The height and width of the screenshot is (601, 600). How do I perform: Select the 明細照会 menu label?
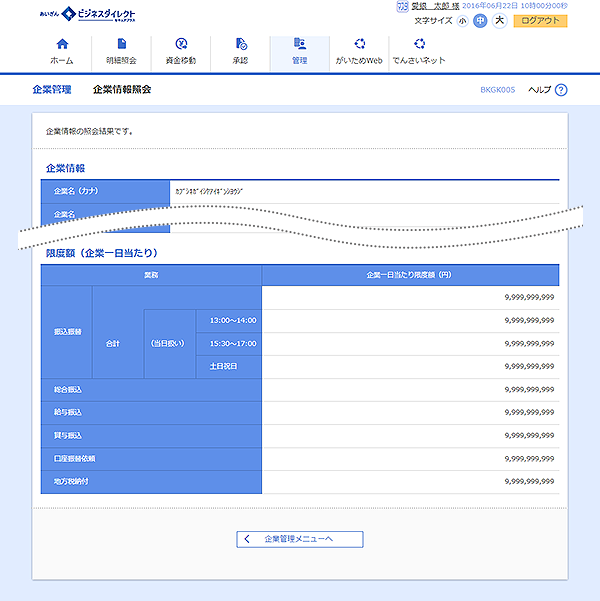[122, 61]
